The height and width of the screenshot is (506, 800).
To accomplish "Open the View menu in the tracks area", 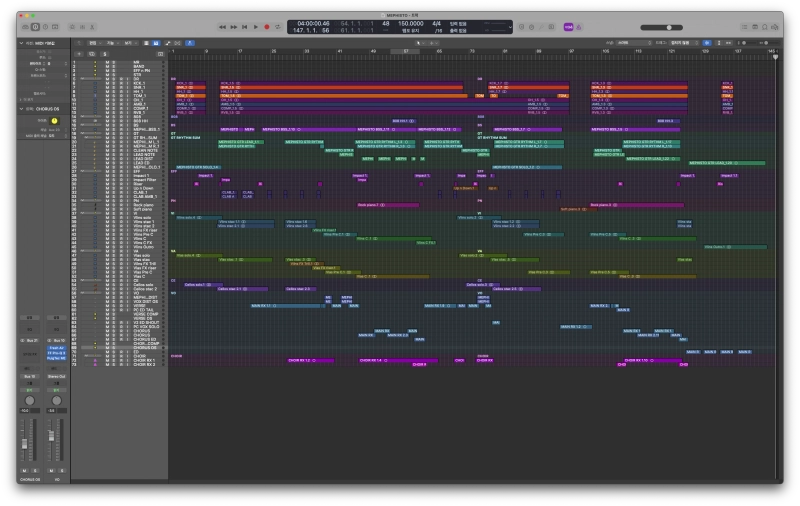I will (x=128, y=43).
